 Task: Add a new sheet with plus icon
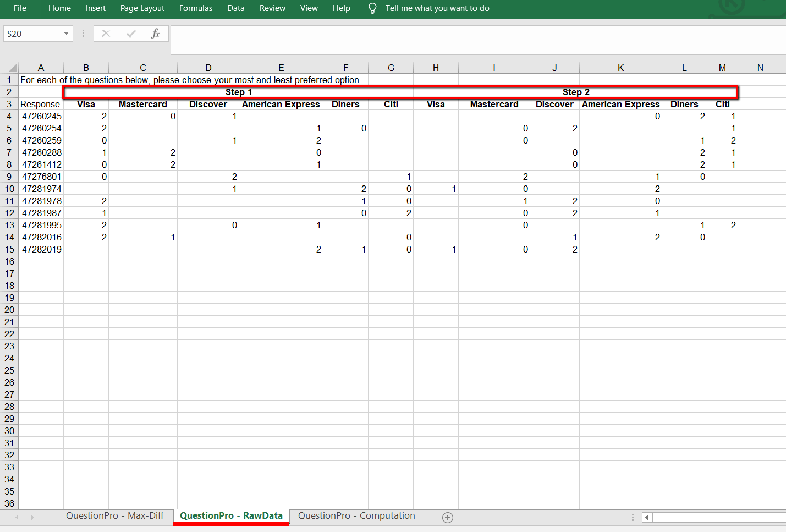coord(448,517)
